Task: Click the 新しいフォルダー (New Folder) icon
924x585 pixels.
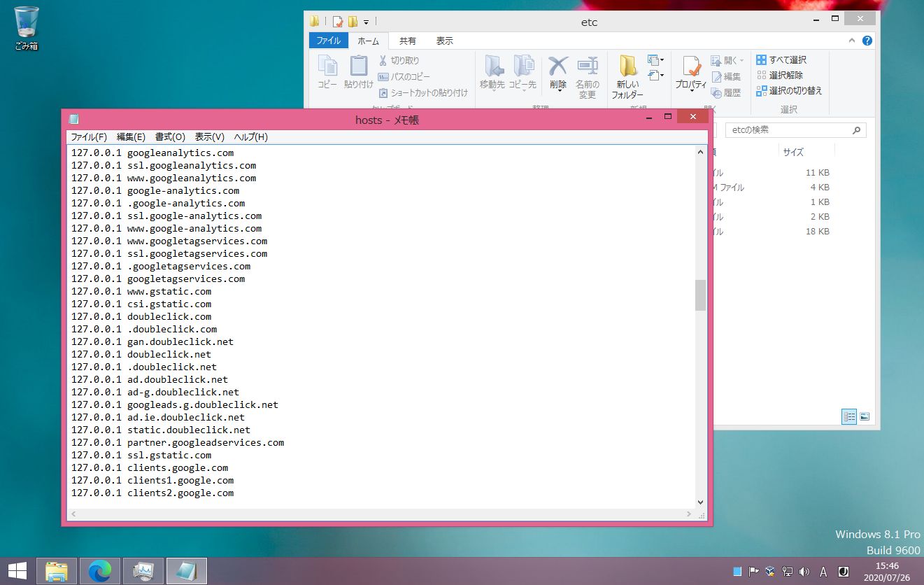Action: pos(627,67)
